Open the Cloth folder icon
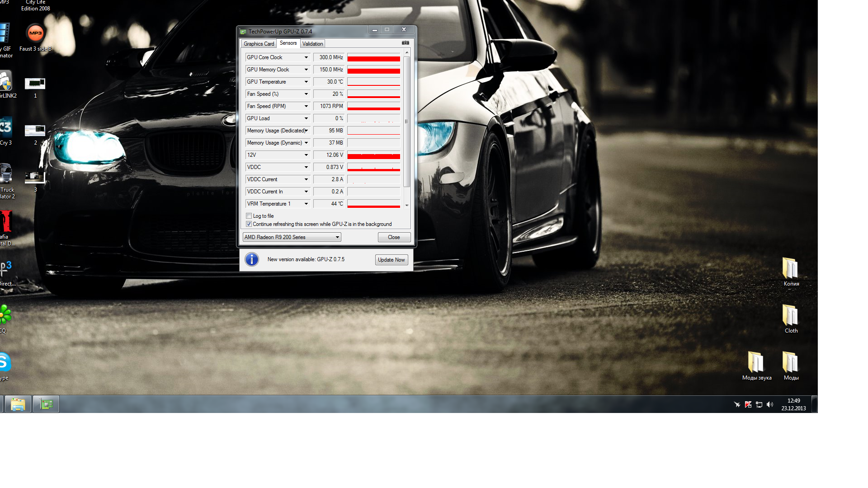 pyautogui.click(x=791, y=315)
